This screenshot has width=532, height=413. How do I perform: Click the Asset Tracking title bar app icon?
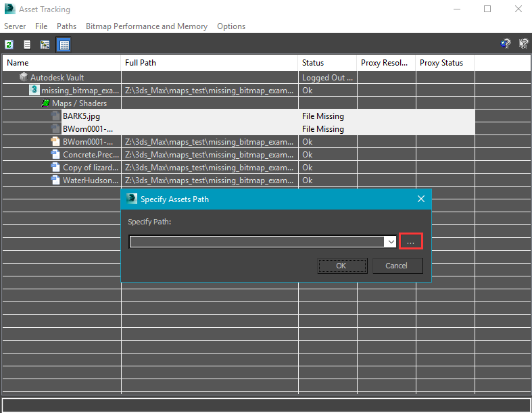10,9
